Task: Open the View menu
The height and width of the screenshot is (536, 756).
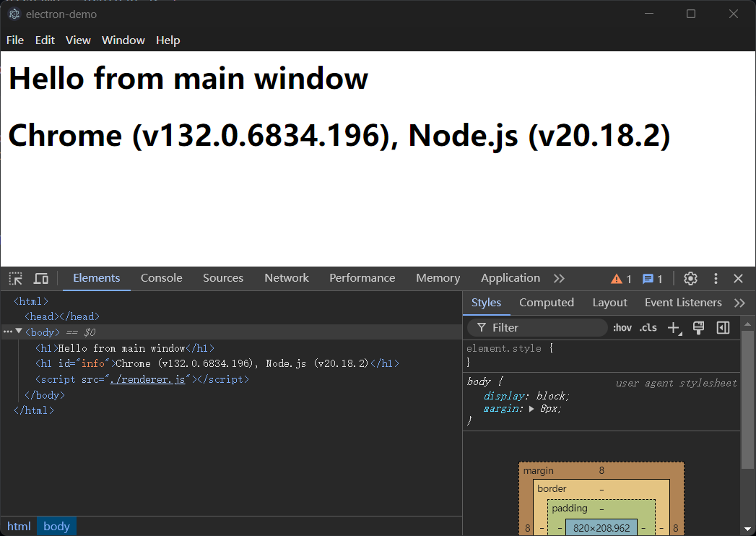Action: [78, 40]
